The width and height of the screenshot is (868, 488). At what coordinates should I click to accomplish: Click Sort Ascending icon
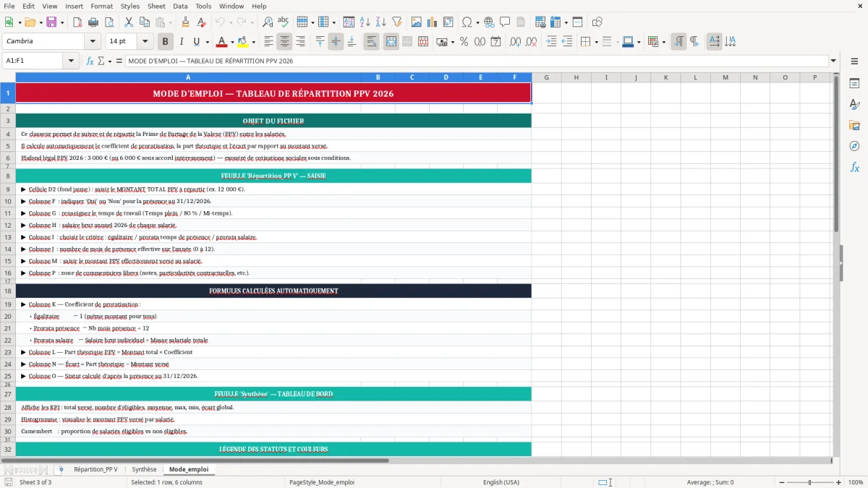(x=365, y=22)
